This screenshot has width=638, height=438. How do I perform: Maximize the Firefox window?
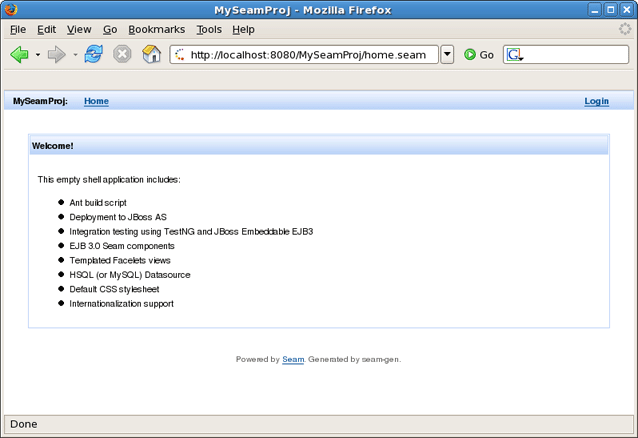(x=611, y=9)
